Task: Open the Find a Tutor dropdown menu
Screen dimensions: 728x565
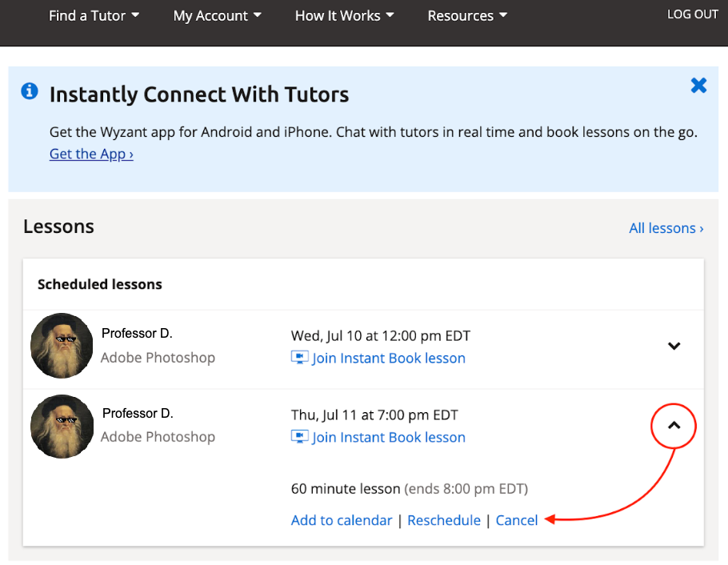Action: click(94, 16)
